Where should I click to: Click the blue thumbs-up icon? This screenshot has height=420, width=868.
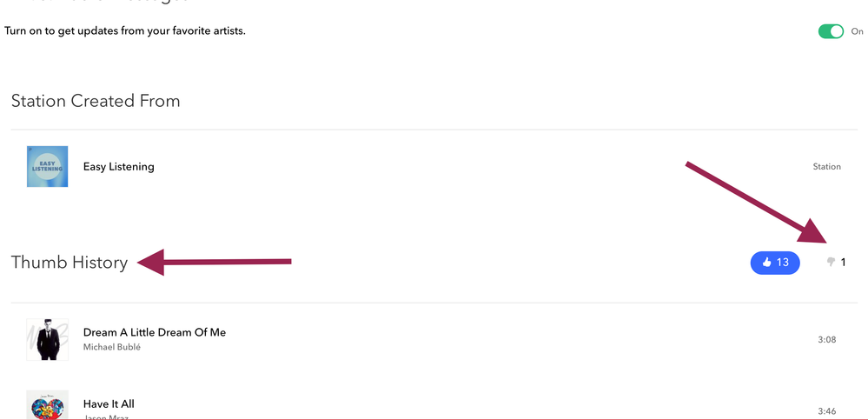coord(766,262)
